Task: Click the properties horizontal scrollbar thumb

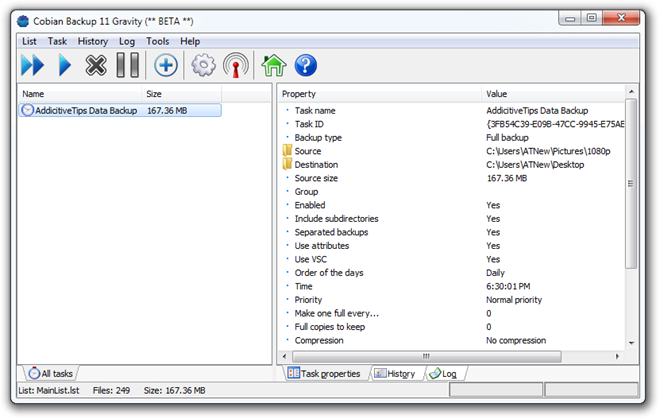Action: 426,356
